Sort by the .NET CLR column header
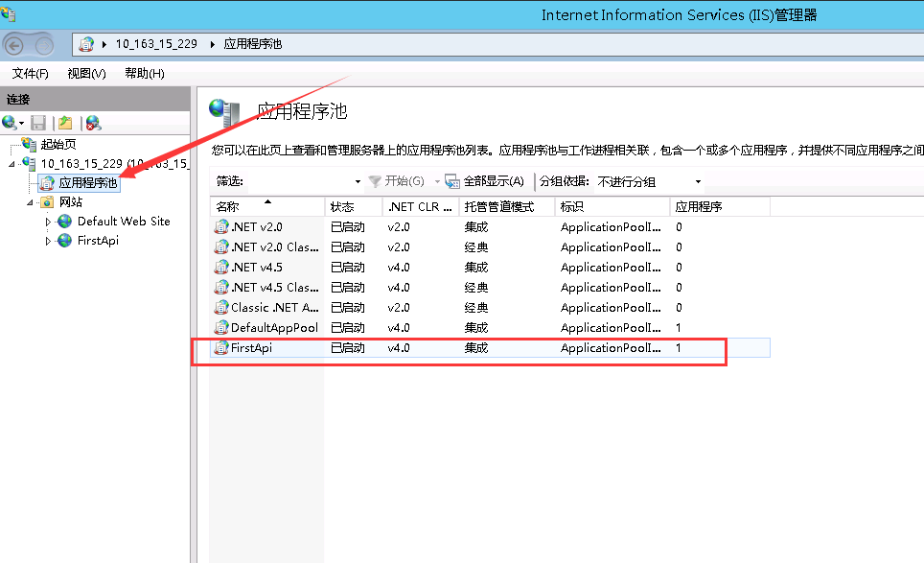924x563 pixels. (421, 207)
